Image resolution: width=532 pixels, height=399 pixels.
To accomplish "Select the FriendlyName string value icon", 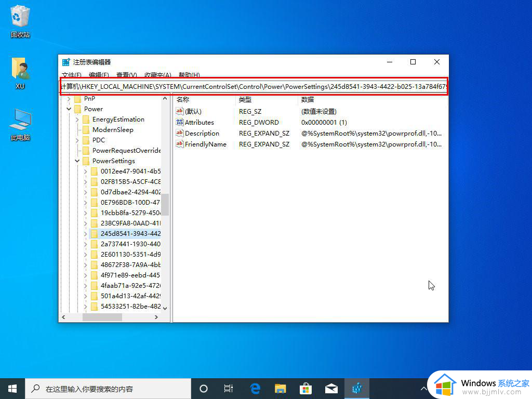I will [x=179, y=144].
